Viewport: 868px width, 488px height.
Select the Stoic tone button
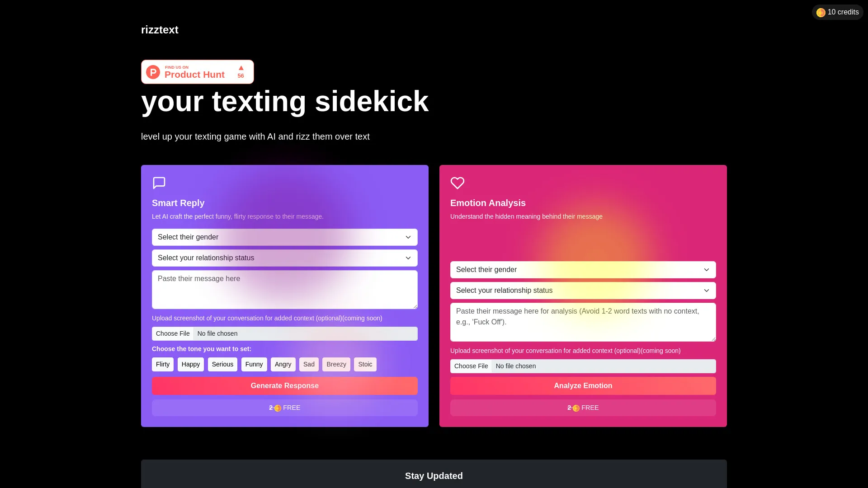pos(365,364)
